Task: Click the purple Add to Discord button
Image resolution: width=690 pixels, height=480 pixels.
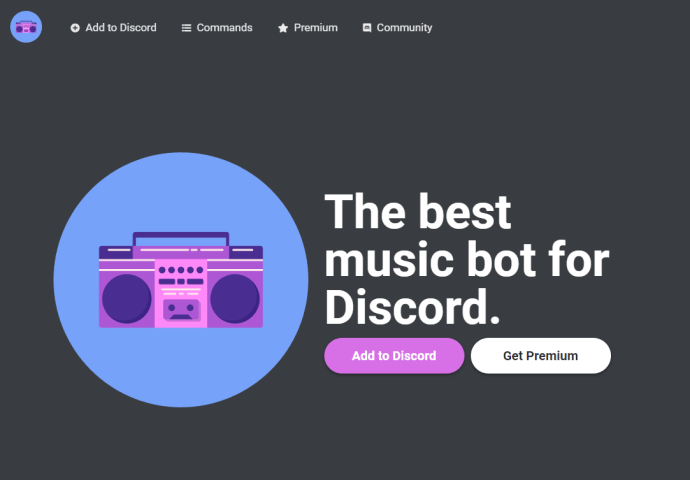Action: coord(394,355)
